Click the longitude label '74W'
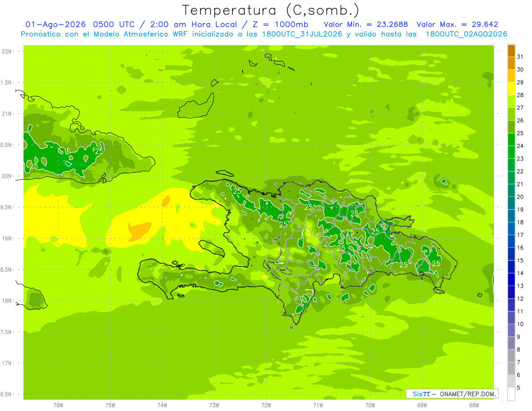 (x=162, y=405)
